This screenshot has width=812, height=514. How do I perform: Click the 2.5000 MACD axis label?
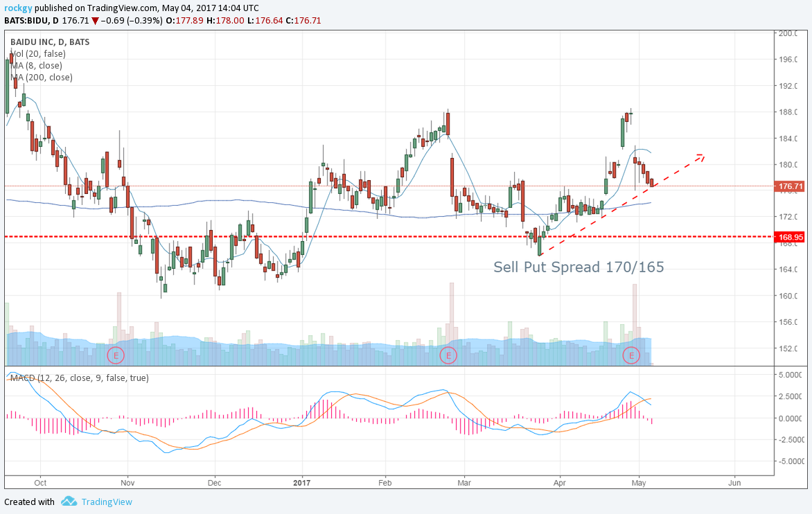point(791,396)
